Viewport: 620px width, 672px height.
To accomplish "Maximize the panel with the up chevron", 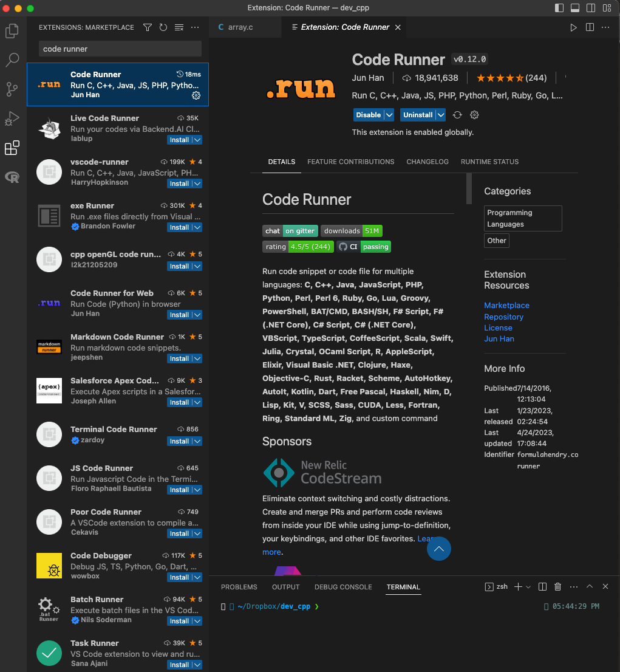I will coord(590,587).
